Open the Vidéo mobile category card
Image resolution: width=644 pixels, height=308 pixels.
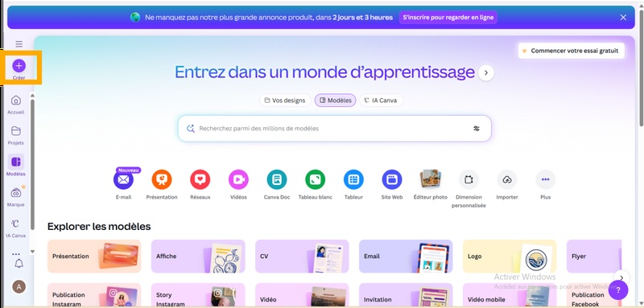(x=510, y=295)
